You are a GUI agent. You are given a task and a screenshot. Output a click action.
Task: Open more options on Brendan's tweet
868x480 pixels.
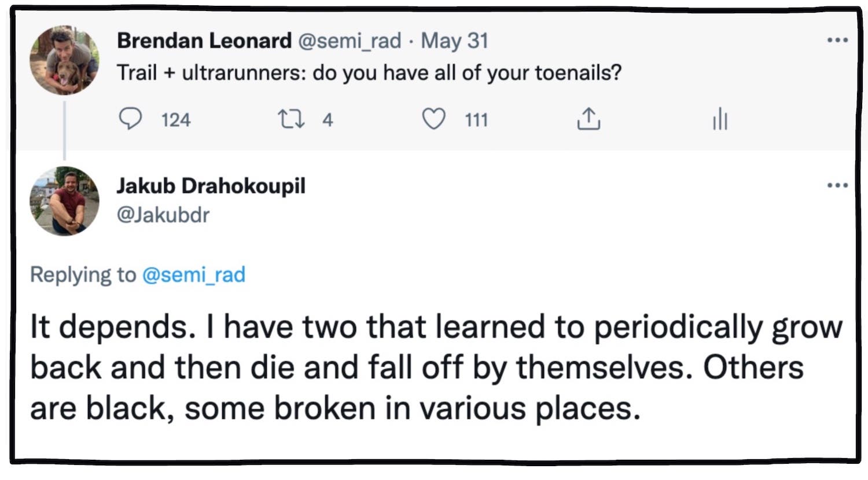837,39
